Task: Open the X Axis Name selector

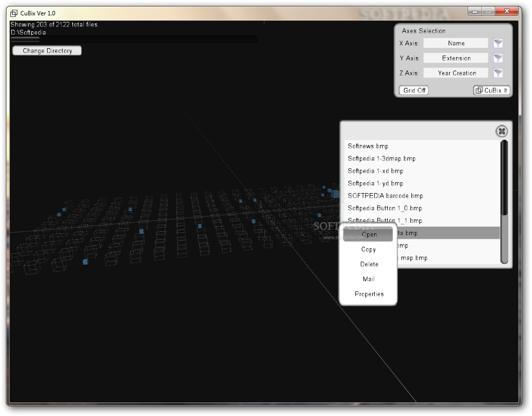Action: (x=456, y=43)
